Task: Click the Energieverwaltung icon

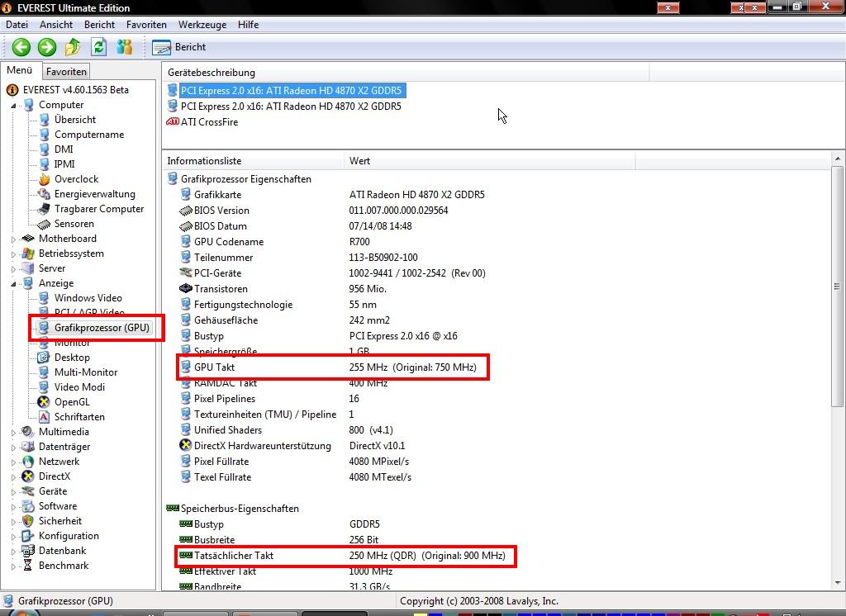Action: click(45, 194)
